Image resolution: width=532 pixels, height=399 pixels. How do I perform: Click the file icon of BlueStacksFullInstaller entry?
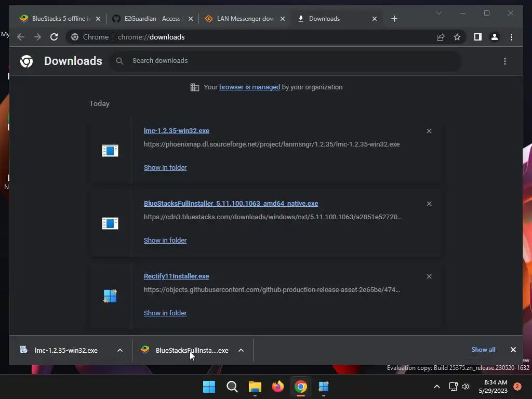click(x=110, y=223)
